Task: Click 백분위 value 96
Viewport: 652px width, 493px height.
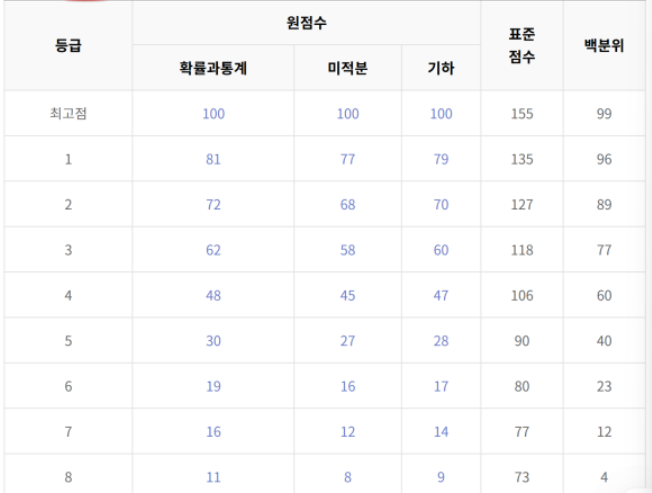Action: pos(604,159)
